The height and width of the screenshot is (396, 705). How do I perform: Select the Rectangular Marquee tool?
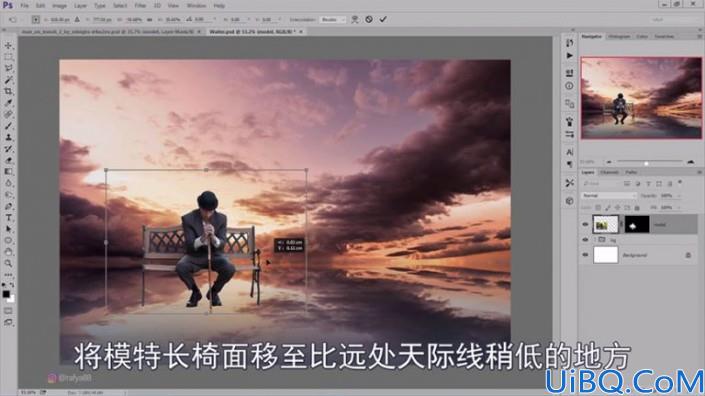coord(9,57)
